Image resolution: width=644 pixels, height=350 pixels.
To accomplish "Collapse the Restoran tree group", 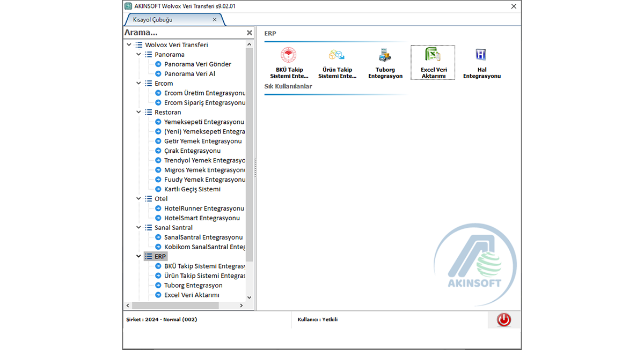I will [x=138, y=113].
